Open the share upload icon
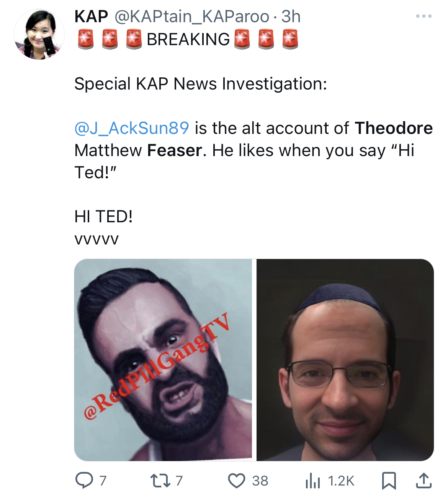Screen dimensions: 448x497 point(423,481)
